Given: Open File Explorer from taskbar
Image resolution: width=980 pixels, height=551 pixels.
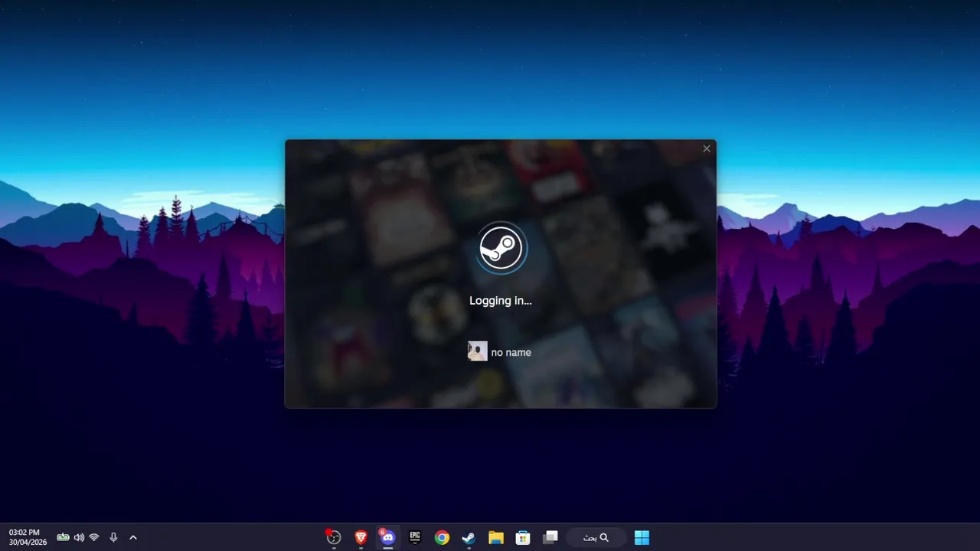Looking at the screenshot, I should pyautogui.click(x=495, y=537).
